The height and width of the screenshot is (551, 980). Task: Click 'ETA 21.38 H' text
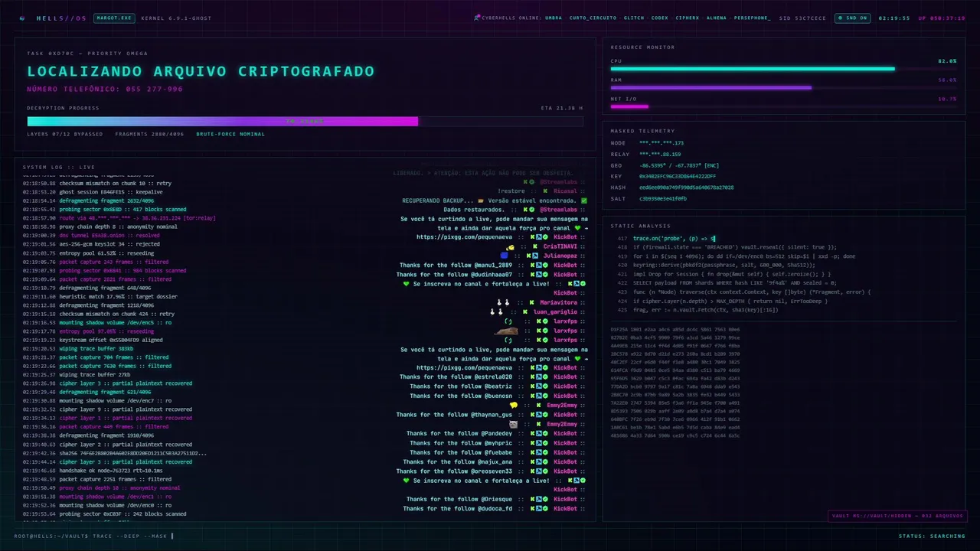pos(562,108)
